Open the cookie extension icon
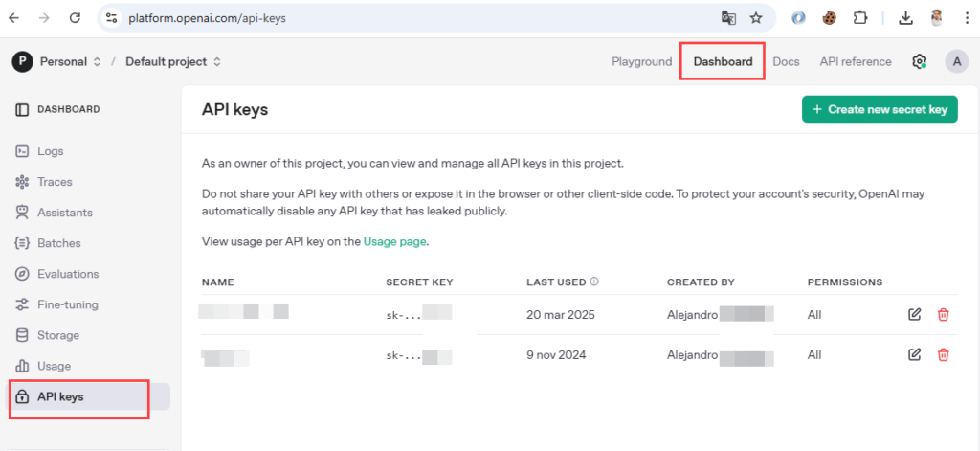Viewport: 980px width, 451px height. click(x=830, y=18)
